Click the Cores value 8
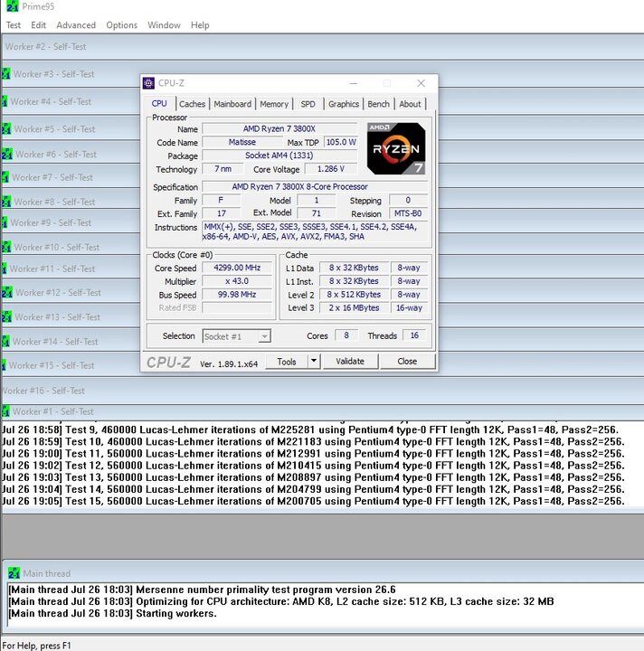Screen dimensions: 644x651 (346, 335)
